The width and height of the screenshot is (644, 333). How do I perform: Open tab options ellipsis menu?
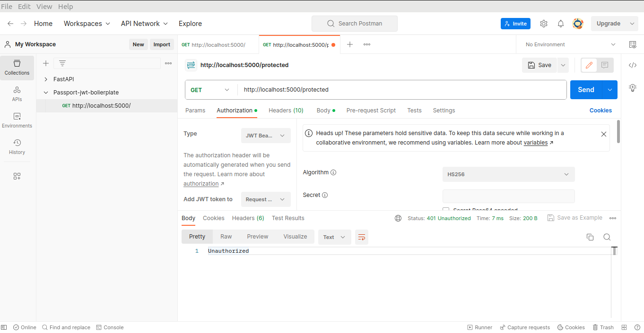click(367, 44)
